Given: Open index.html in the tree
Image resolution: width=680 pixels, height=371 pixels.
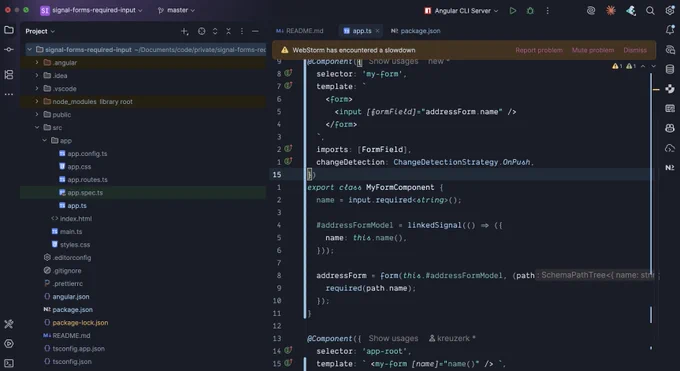Looking at the screenshot, I should click(76, 219).
